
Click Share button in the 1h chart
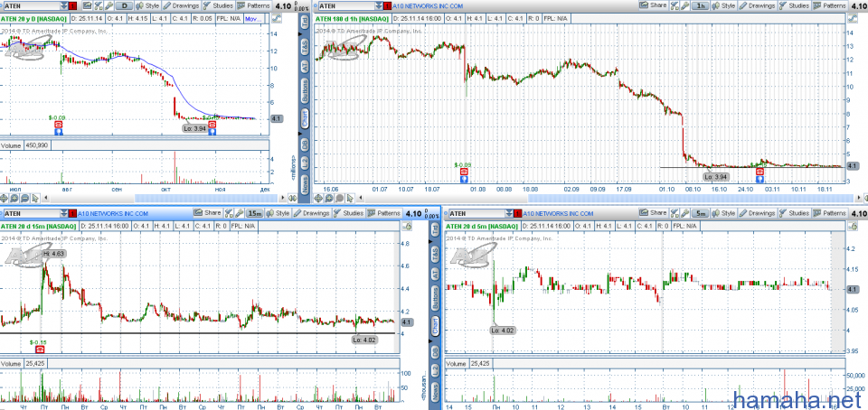[654, 5]
